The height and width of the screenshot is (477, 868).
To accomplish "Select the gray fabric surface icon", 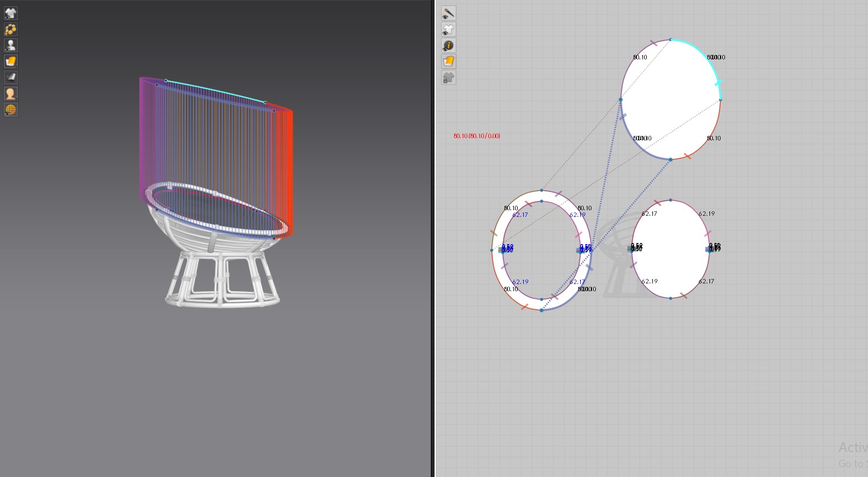I will point(11,77).
